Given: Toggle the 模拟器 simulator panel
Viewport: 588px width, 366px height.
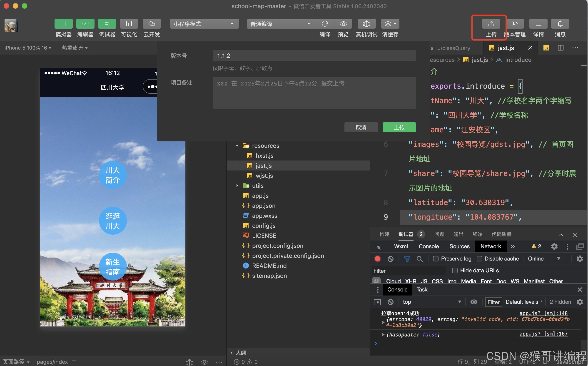Looking at the screenshot, I should pos(63,24).
